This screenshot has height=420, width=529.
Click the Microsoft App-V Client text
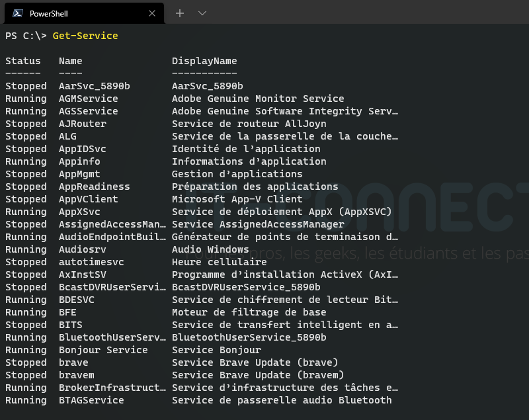[237, 199]
